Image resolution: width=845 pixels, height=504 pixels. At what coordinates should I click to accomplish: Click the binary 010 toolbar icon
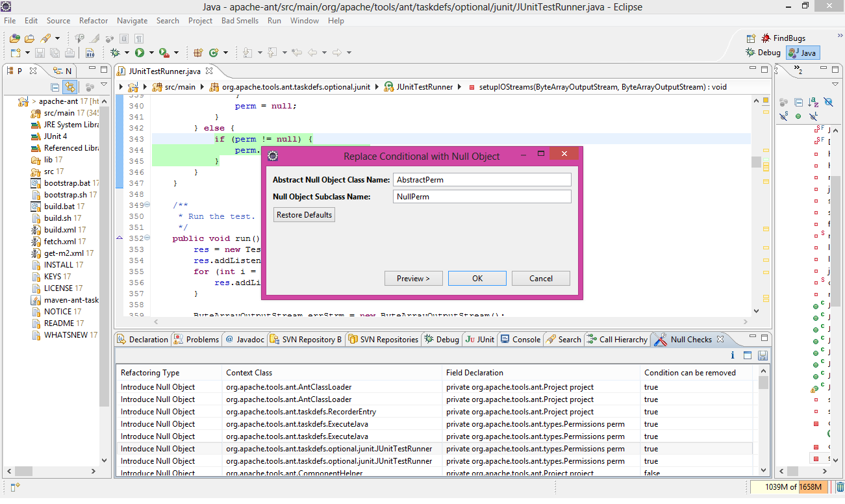click(90, 53)
